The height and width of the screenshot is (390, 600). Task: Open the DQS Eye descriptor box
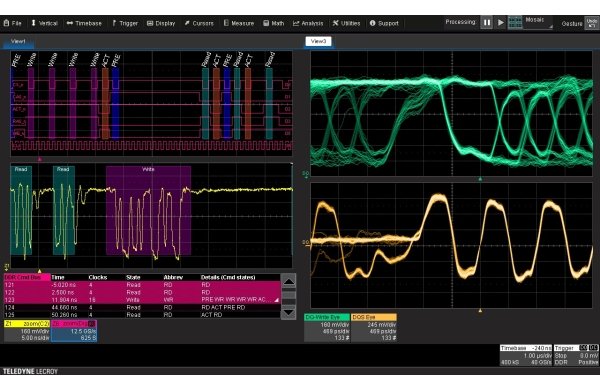tap(374, 328)
